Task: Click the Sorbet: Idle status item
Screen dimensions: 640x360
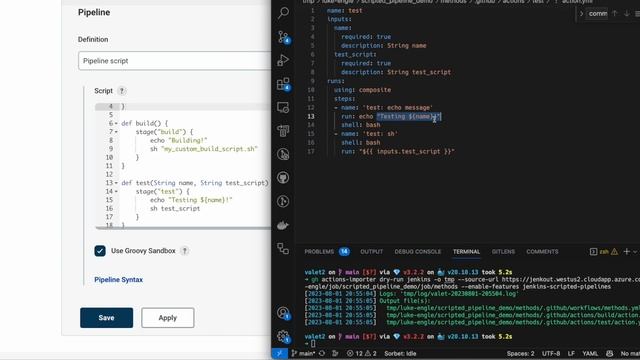Action: (x=400, y=353)
